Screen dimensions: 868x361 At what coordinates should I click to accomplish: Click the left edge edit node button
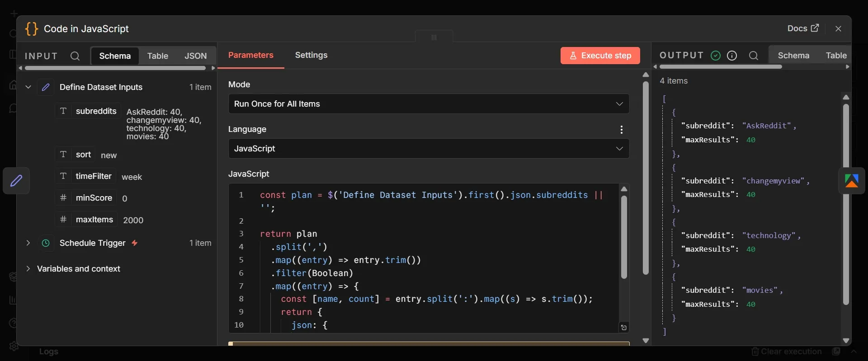[16, 181]
